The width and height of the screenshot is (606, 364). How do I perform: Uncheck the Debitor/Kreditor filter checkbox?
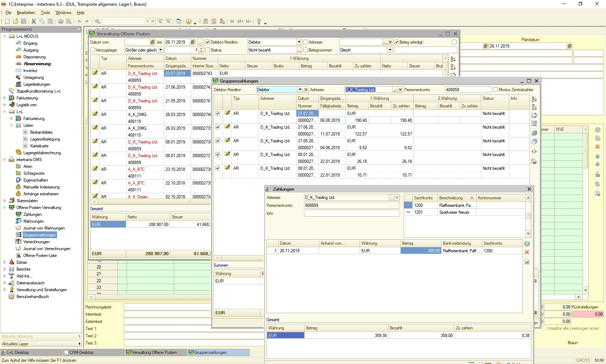click(x=207, y=42)
